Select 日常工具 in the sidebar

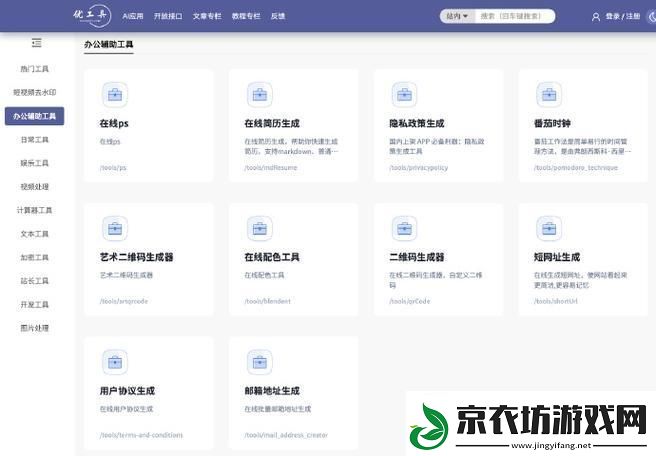click(34, 140)
